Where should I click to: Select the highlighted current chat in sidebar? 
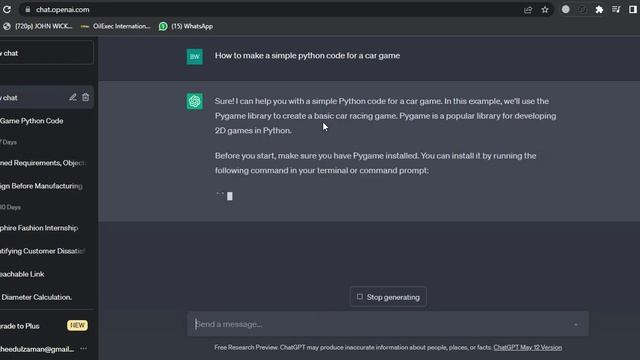[x=46, y=98]
